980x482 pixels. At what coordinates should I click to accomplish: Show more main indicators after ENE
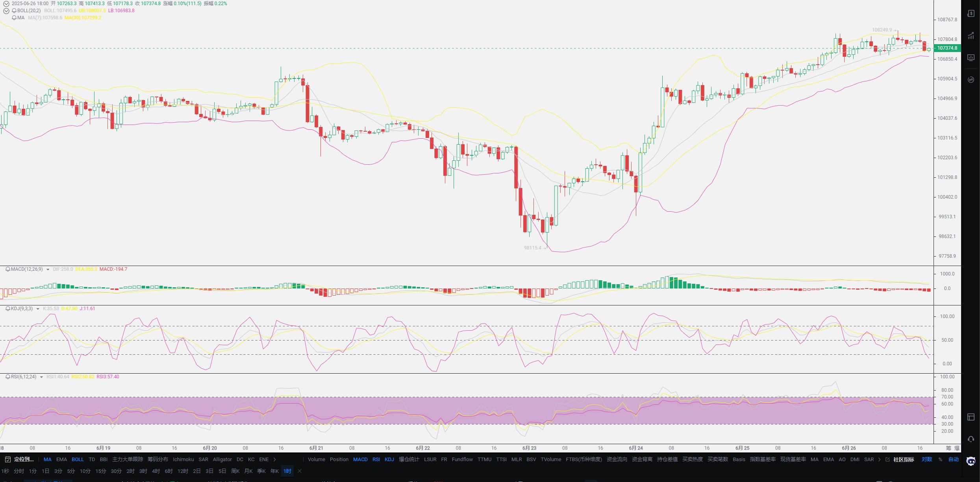click(x=274, y=460)
